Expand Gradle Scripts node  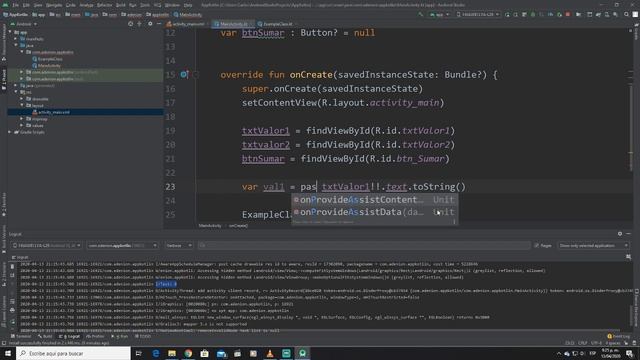click(10, 132)
